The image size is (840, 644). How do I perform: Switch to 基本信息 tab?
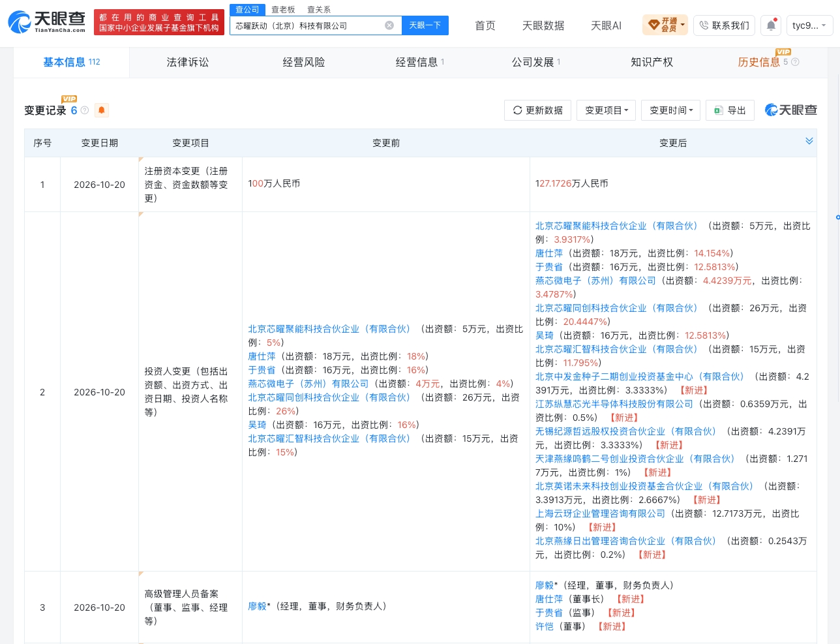click(72, 62)
